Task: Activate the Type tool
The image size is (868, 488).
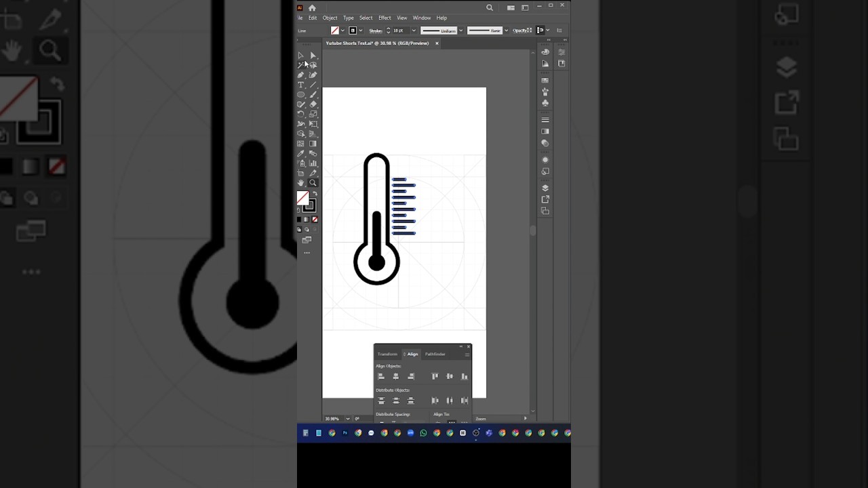Action: click(301, 85)
